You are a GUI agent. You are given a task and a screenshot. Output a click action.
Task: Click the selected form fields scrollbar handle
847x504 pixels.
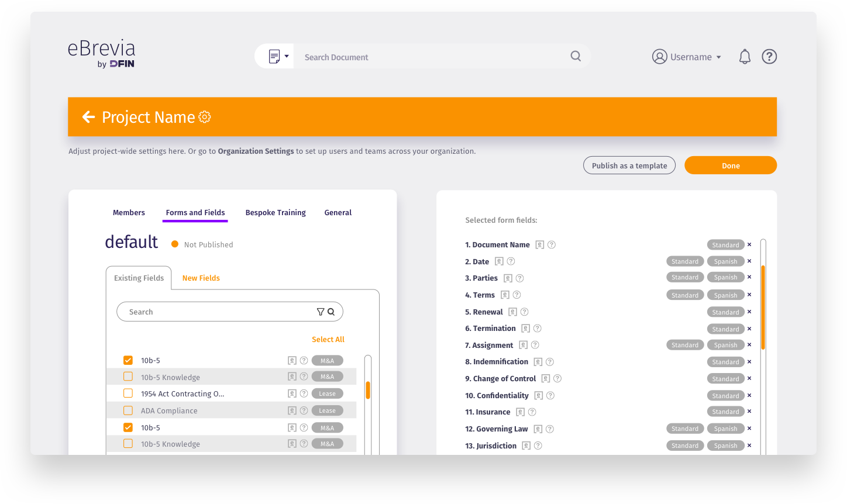(x=763, y=307)
